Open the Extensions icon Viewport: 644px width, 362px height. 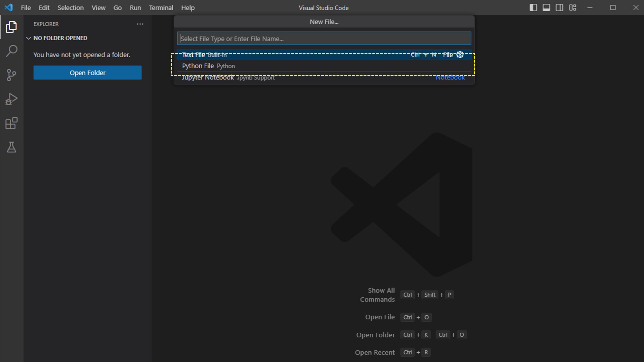pos(12,123)
